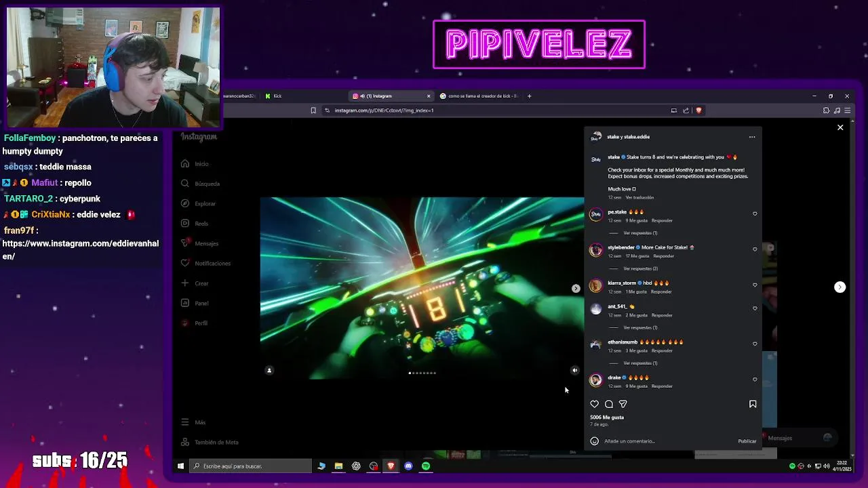Reply to drake's comment
Viewport: 868px width, 488px height.
click(662, 386)
